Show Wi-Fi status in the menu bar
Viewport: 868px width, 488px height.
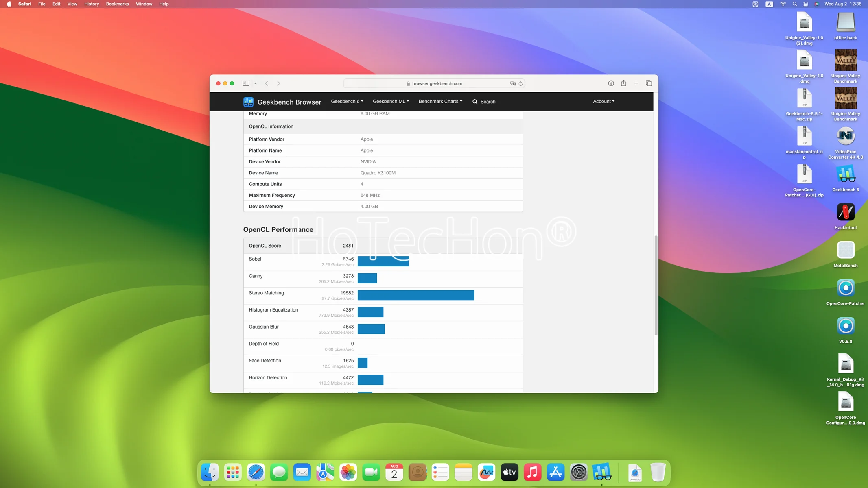[x=783, y=4]
